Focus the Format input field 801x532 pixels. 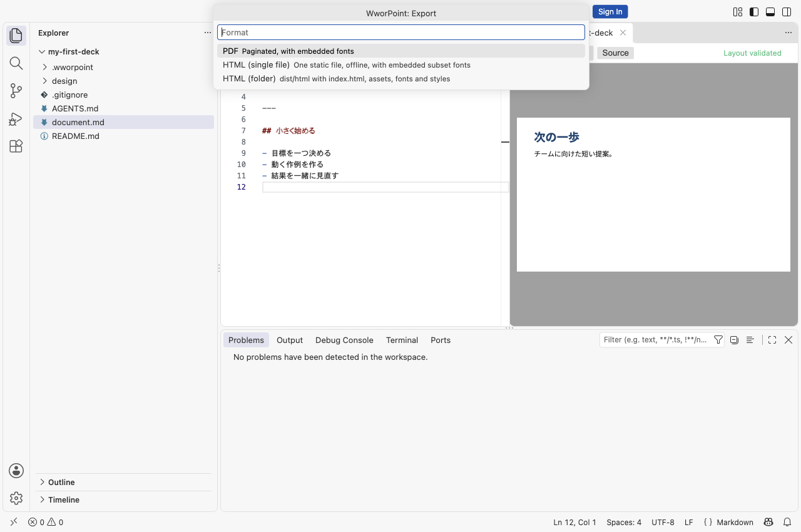[401, 33]
